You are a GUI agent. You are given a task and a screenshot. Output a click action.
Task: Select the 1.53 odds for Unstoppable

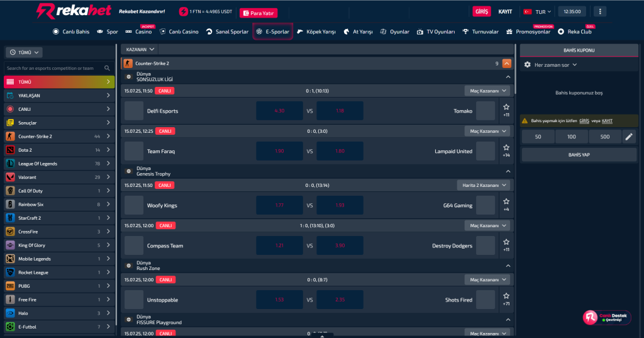279,300
